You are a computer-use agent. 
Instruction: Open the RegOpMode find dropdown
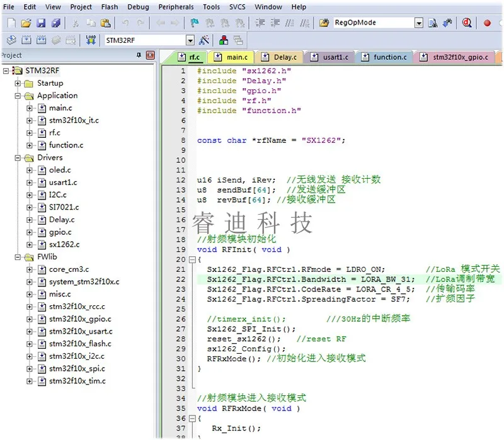419,23
